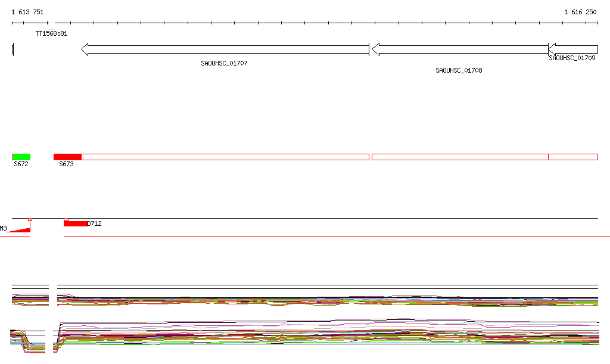610x364 pixels.
Task: Click the small red marker above D712 block
Action: coord(66,220)
